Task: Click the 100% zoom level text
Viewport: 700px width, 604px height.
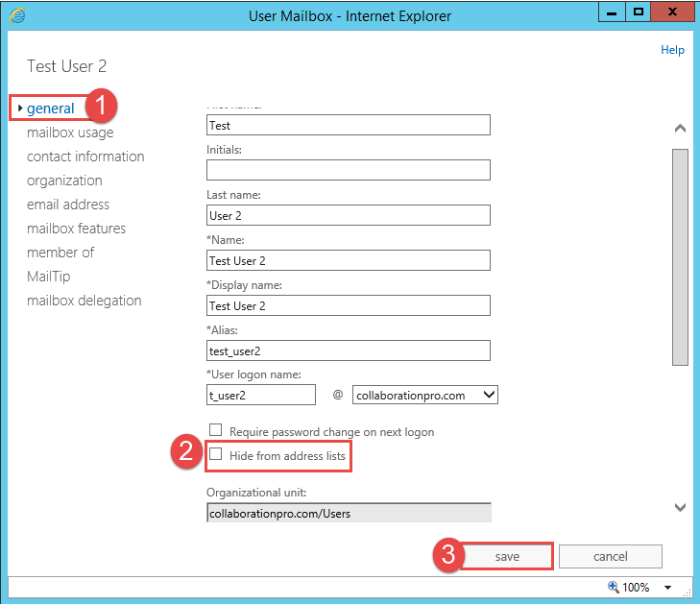Action: (636, 587)
